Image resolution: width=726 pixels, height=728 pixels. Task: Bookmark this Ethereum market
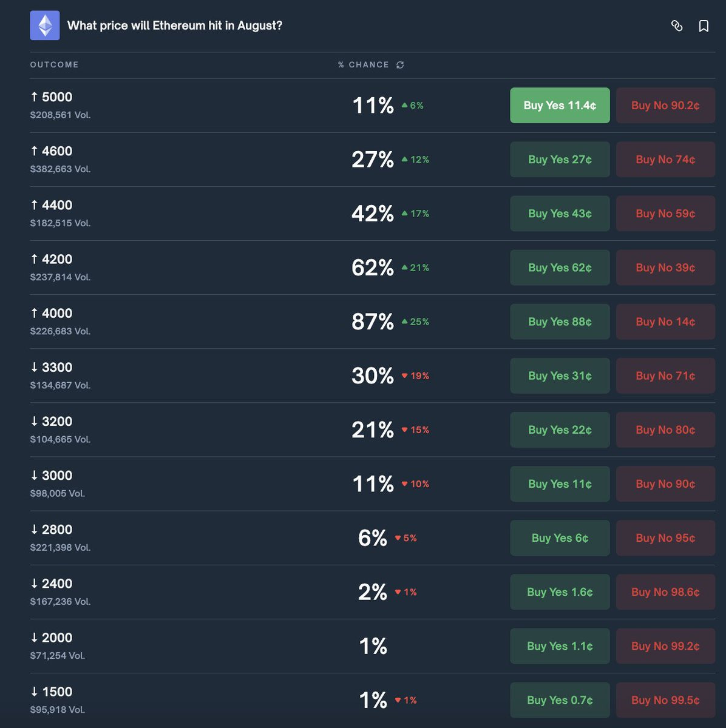click(x=704, y=25)
